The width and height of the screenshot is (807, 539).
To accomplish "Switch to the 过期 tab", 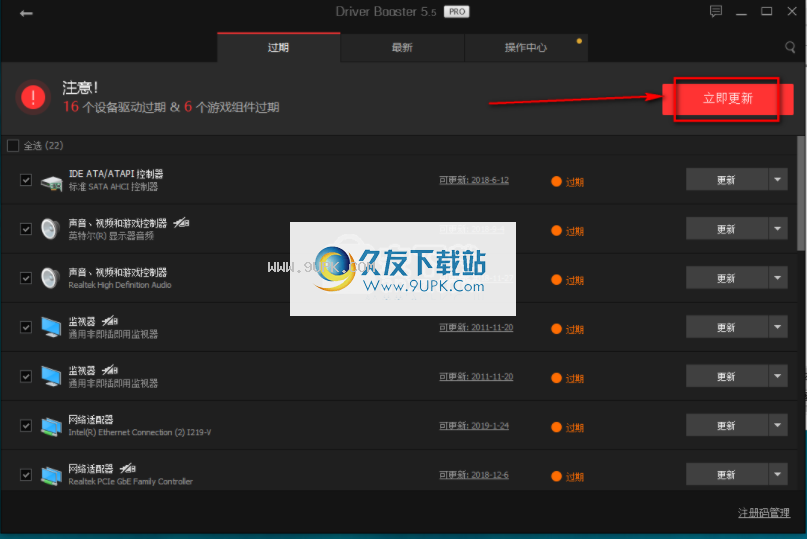I will click(278, 47).
